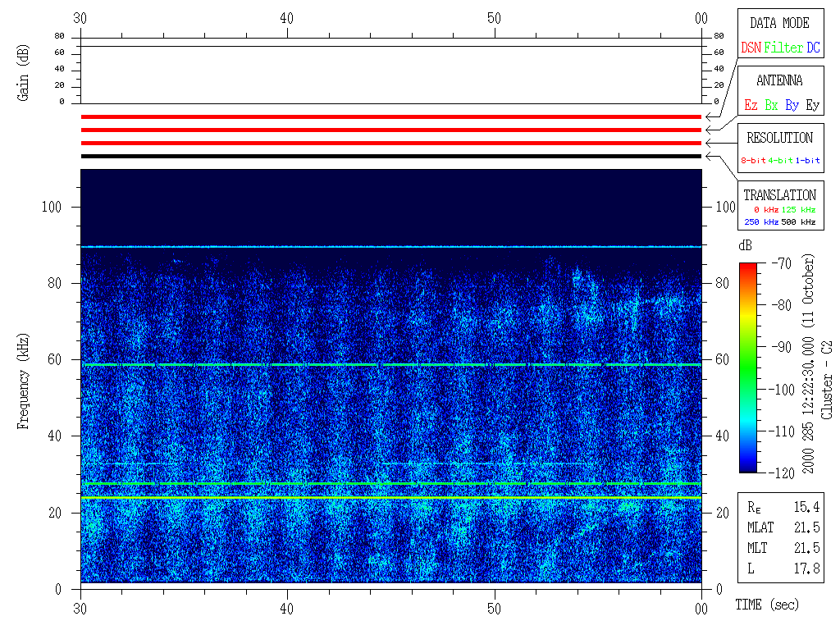Image resolution: width=840 pixels, height=630 pixels.
Task: Click the yellow-green spectral line near 24 kHz
Action: 390,497
